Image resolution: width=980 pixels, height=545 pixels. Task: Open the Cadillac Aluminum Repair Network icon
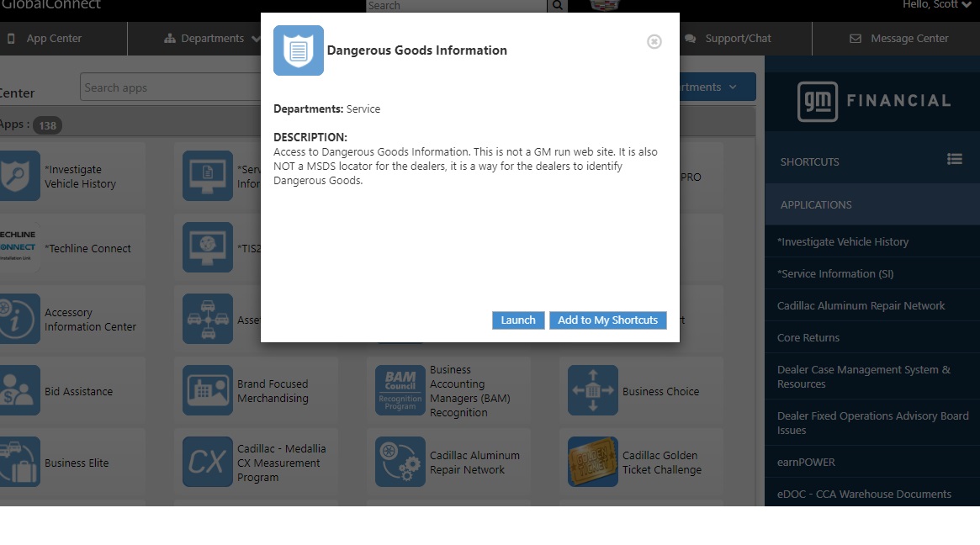[x=400, y=462]
